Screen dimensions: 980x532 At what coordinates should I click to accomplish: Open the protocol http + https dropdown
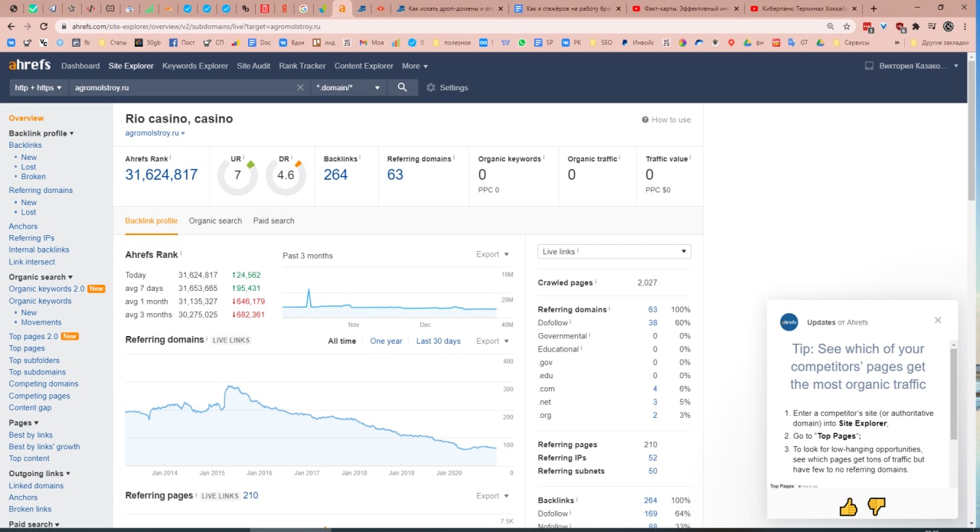coord(38,88)
